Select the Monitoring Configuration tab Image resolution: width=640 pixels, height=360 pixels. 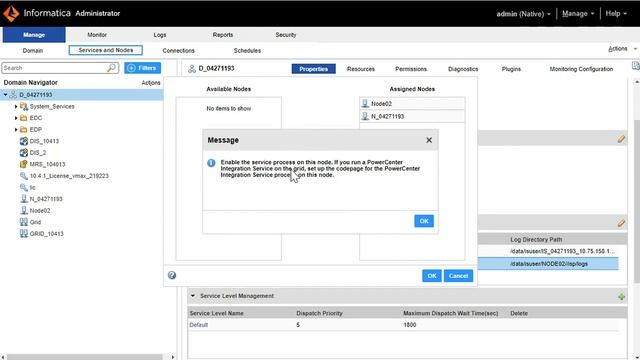(x=581, y=69)
